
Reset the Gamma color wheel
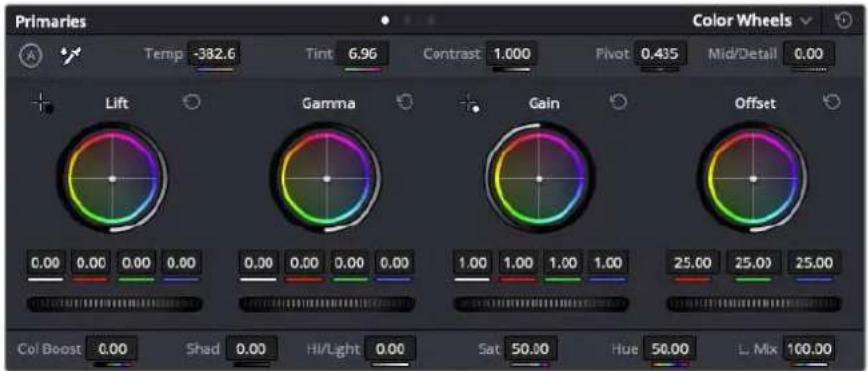click(x=405, y=102)
